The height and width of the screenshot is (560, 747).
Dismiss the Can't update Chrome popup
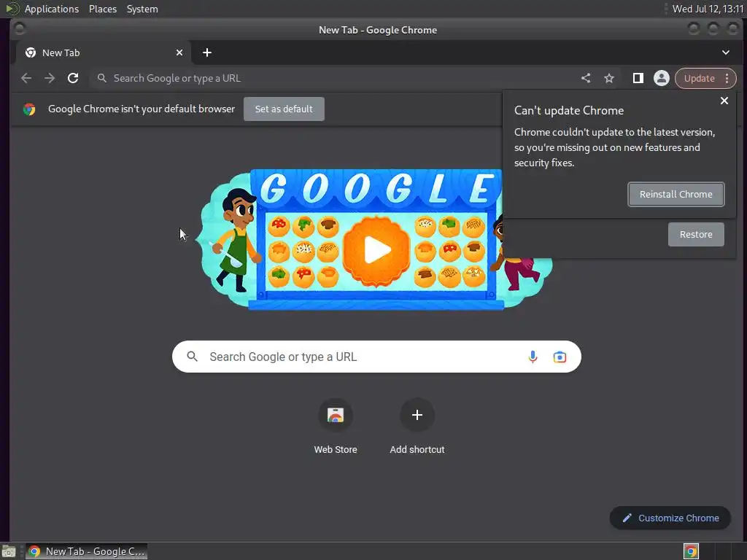pos(724,101)
